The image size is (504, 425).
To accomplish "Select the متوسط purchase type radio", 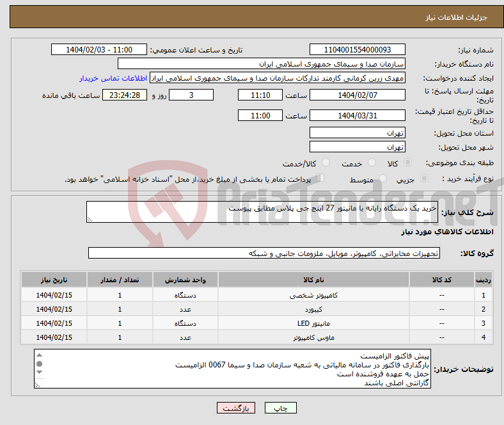I will [383, 179].
